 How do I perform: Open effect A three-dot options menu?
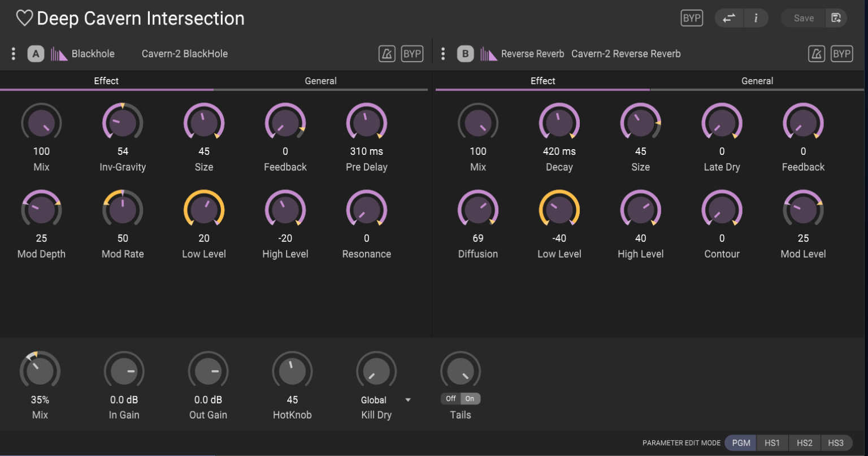[14, 54]
